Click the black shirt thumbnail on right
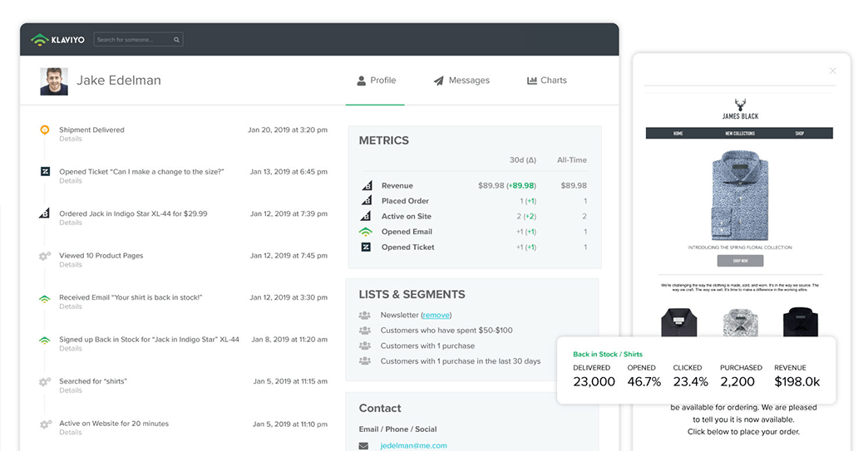This screenshot has height=451, width=868. pyautogui.click(x=801, y=322)
